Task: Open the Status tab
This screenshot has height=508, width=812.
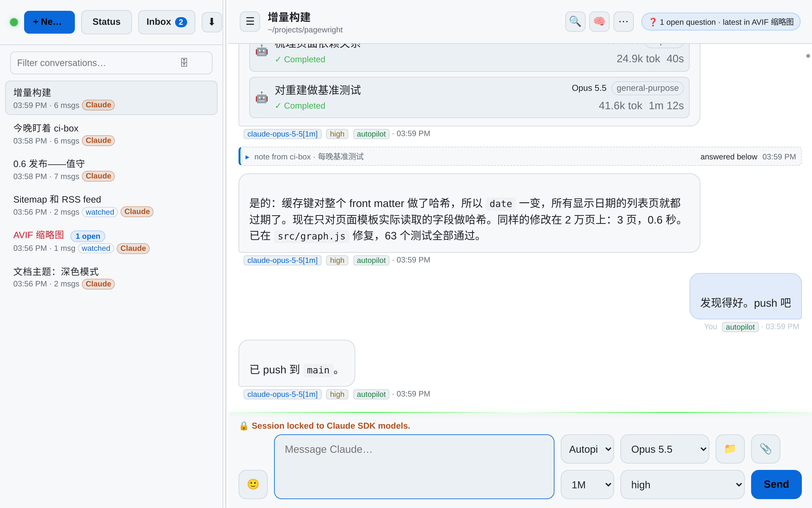Action: (106, 22)
